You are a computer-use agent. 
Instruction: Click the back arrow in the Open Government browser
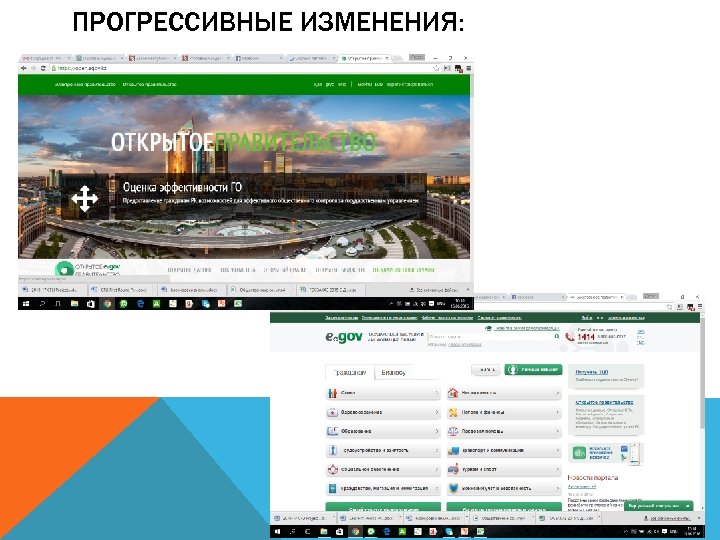[x=24, y=68]
